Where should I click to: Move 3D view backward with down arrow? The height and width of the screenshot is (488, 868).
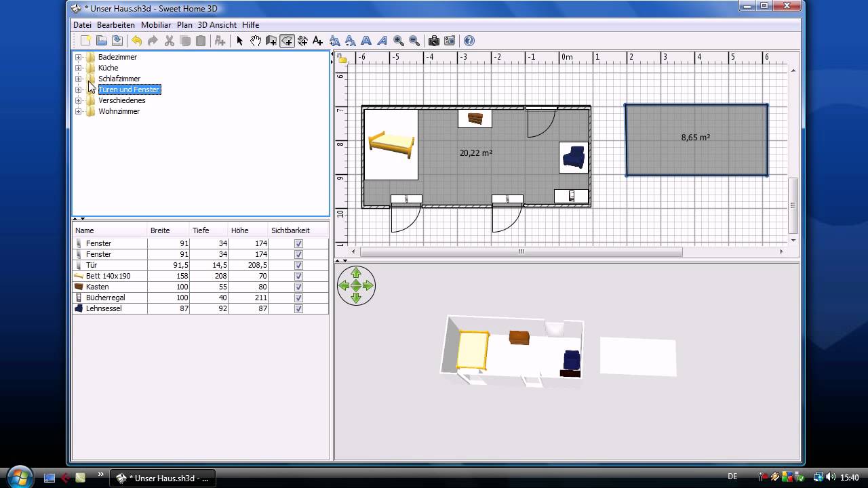coord(356,298)
